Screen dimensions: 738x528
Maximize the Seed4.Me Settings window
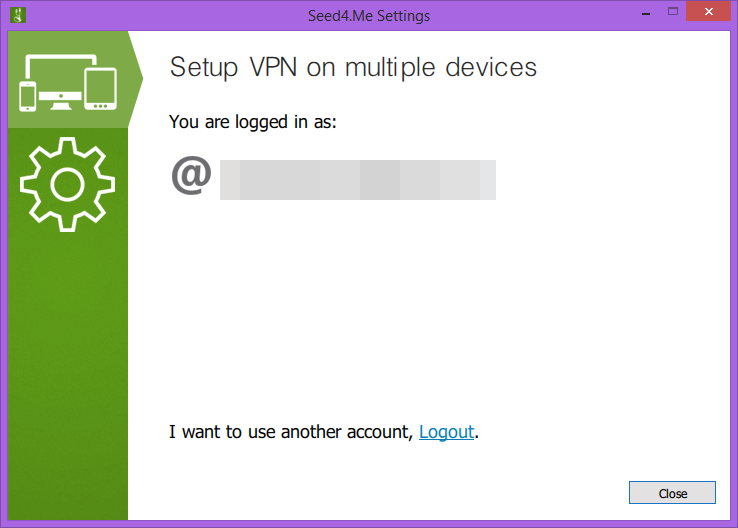(673, 12)
